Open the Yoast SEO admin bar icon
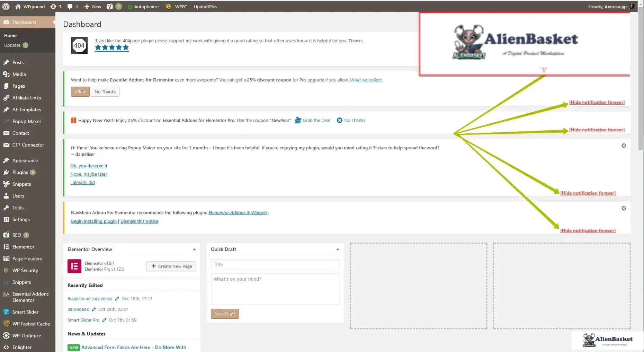Screen dimensions: 644x352 coord(110,6)
